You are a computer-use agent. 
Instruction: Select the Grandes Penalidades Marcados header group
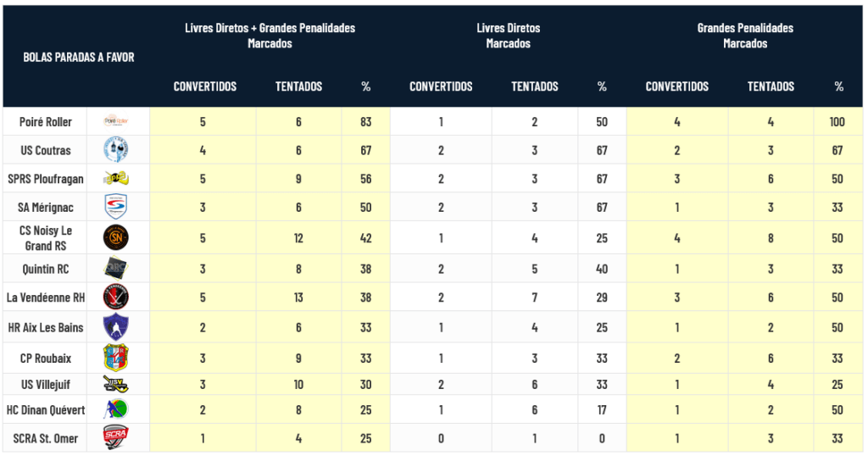[744, 36]
